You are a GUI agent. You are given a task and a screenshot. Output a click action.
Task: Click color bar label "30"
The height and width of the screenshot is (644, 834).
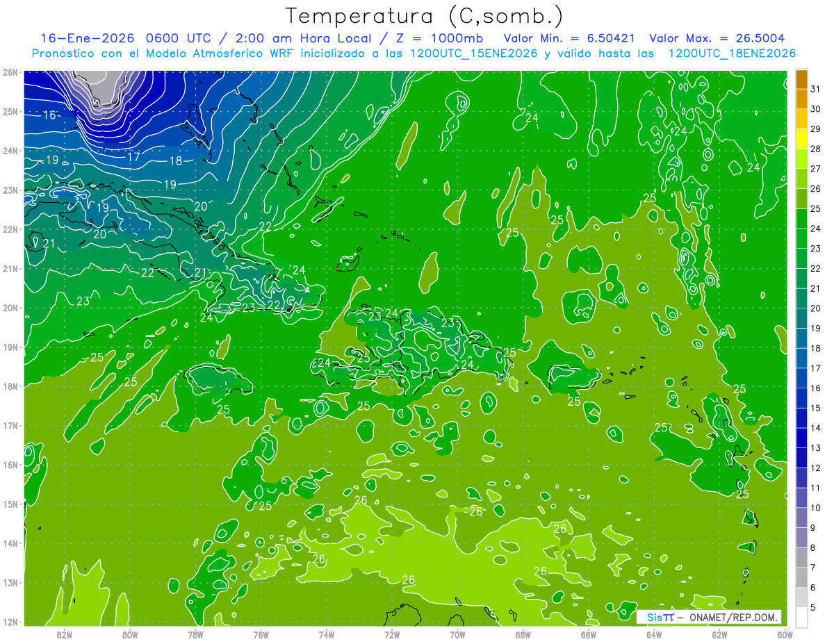click(816, 109)
